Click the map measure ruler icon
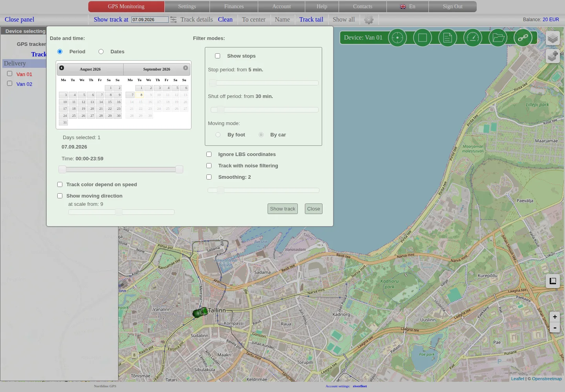Screen dimensions: 565x392 (553, 281)
